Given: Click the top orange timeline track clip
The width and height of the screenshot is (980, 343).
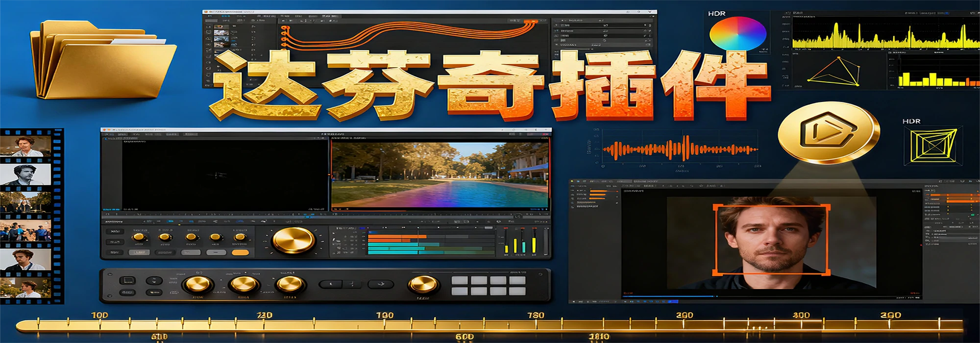Looking at the screenshot, I should coord(397,237).
